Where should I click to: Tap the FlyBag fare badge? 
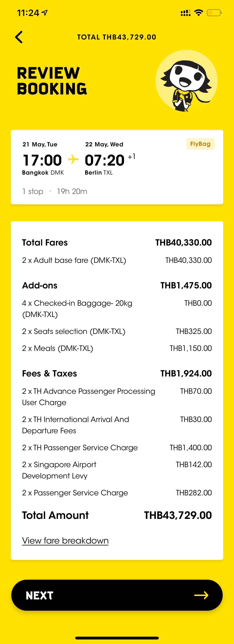click(x=200, y=144)
